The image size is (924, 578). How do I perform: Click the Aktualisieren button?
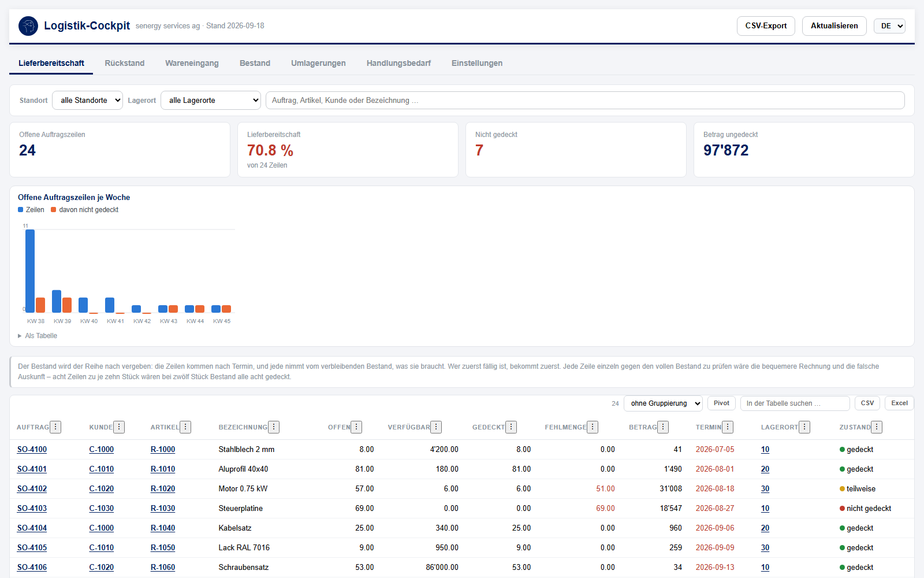click(834, 26)
